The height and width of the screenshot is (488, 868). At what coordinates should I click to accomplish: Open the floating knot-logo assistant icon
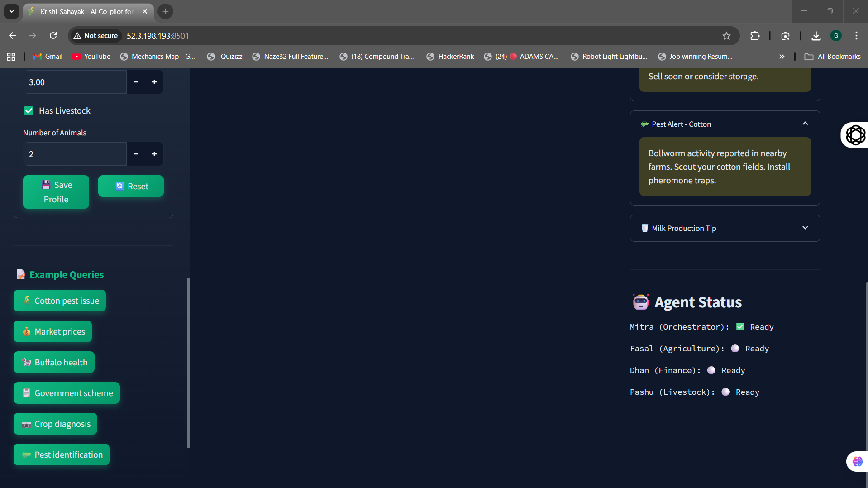[855, 135]
